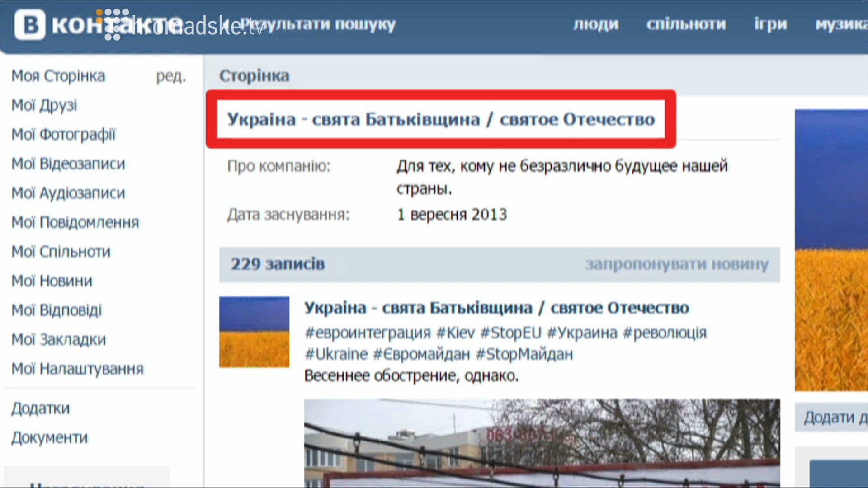The image size is (868, 488).
Task: Open the large community flag photo
Action: pos(831,250)
